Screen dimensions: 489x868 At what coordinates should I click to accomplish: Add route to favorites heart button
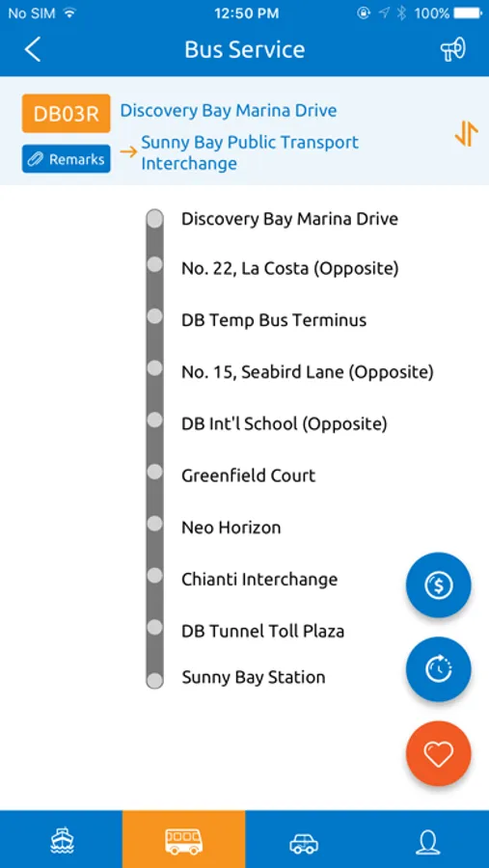pyautogui.click(x=439, y=753)
